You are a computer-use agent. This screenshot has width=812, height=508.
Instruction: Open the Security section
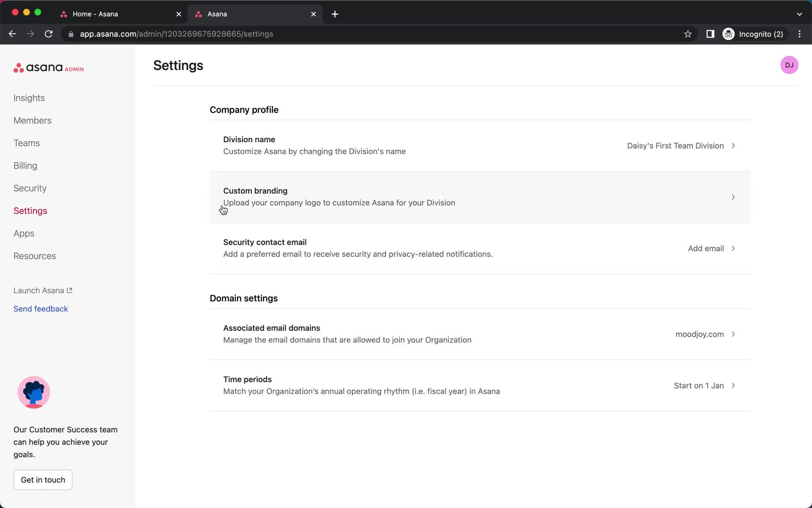[x=30, y=188]
